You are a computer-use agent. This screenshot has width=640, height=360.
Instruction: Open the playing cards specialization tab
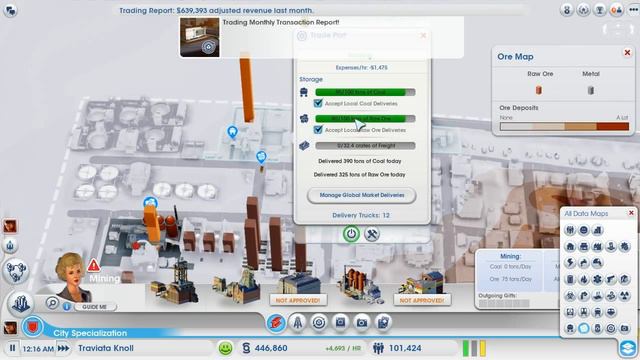pyautogui.click(x=383, y=322)
